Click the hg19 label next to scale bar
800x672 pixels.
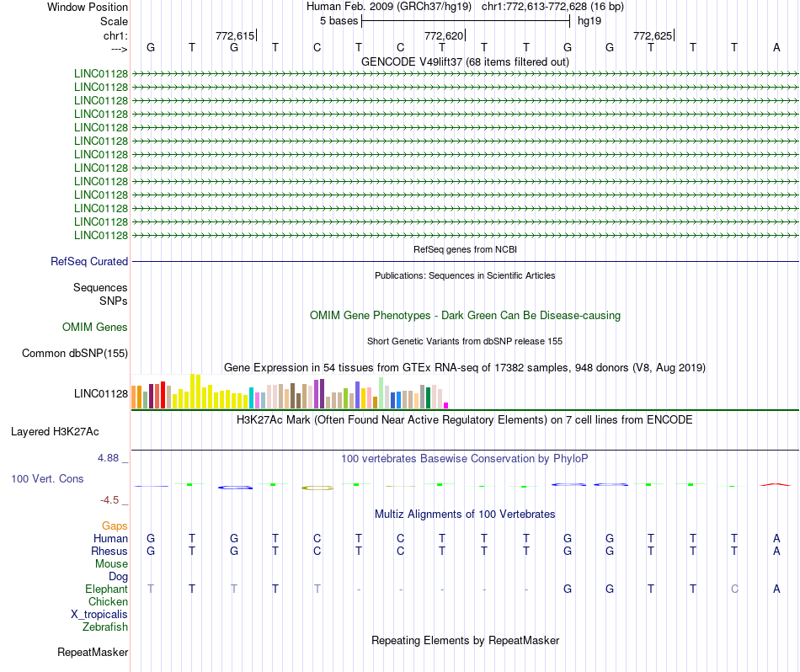[x=589, y=21]
